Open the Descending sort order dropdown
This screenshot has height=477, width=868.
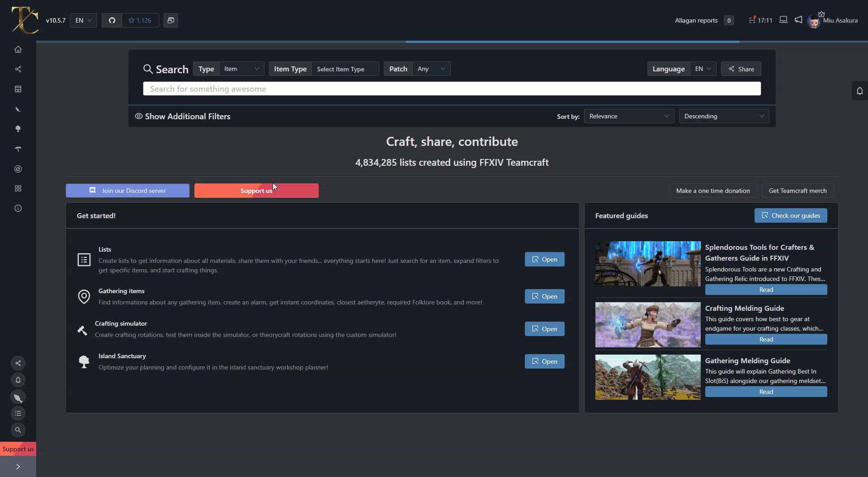[x=724, y=116]
